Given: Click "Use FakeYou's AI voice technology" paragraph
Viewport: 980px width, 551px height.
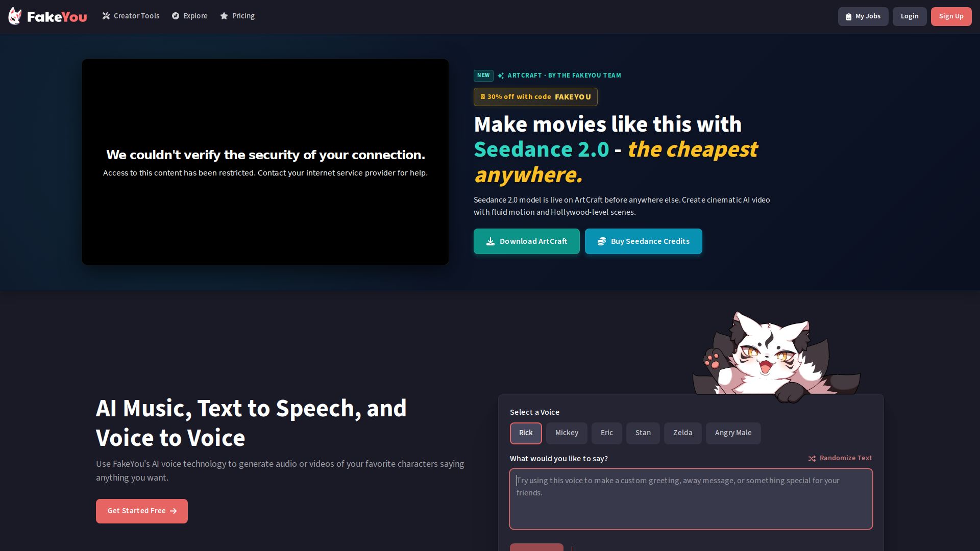Looking at the screenshot, I should tap(280, 470).
